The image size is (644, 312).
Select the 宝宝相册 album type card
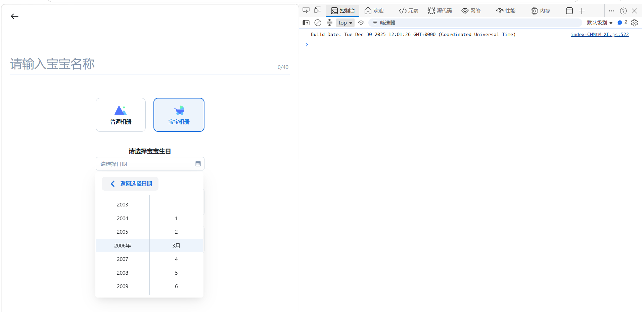pyautogui.click(x=179, y=115)
